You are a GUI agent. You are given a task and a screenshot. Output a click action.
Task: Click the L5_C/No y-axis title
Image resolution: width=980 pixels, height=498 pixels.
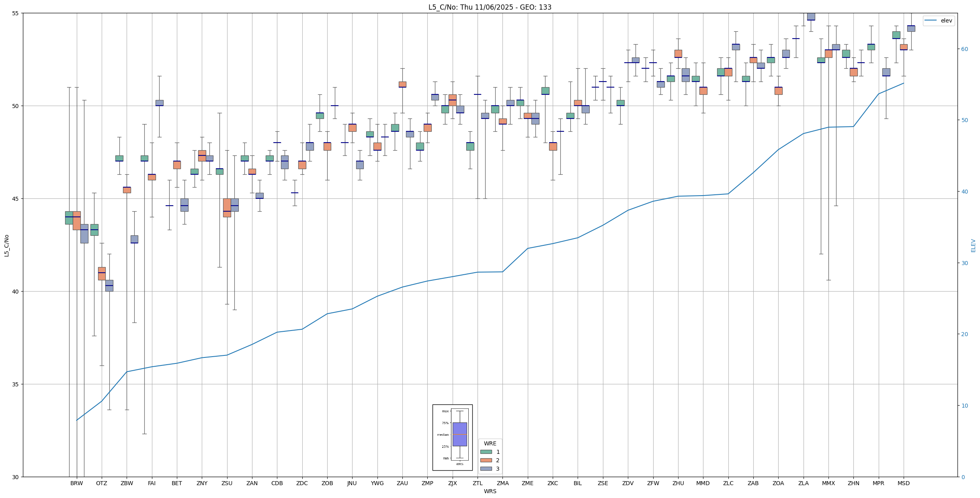[x=6, y=245]
